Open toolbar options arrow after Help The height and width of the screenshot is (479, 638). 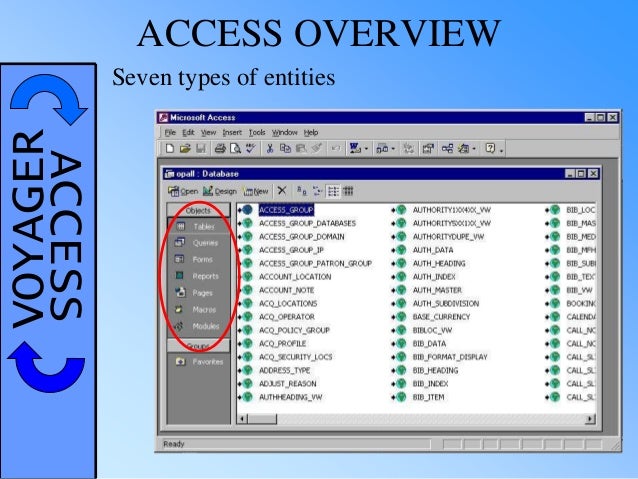(x=501, y=151)
